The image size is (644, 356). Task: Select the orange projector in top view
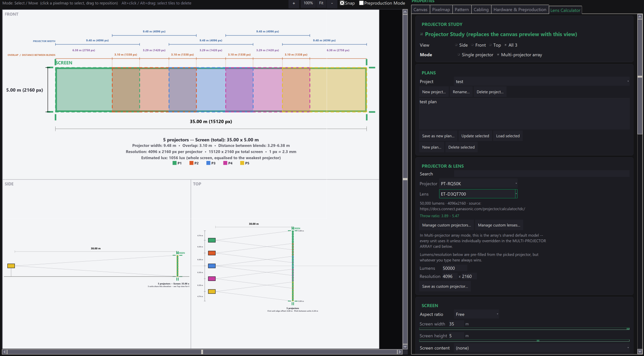[212, 253]
